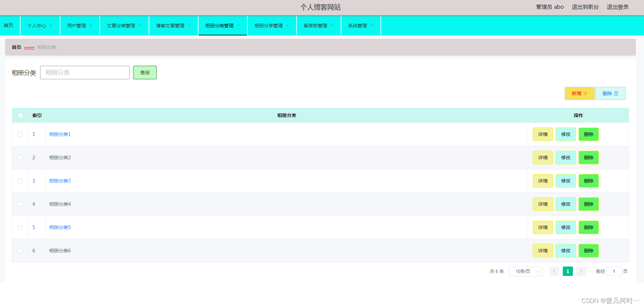Select page 1 in pagination
This screenshot has width=644, height=307.
(568, 271)
